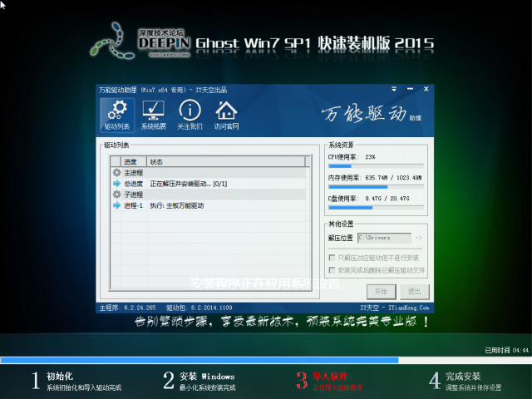Select the 子进程 row label

click(x=133, y=195)
